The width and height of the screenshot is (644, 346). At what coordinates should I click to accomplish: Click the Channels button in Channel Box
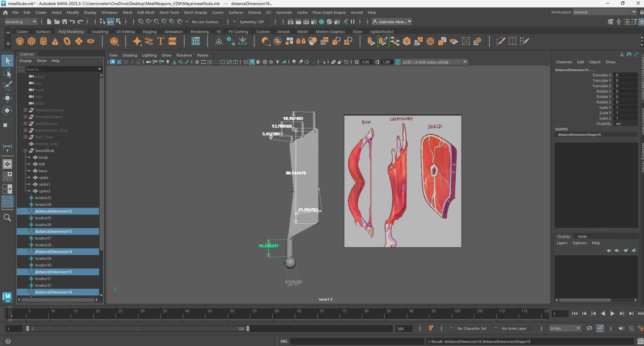pos(564,62)
